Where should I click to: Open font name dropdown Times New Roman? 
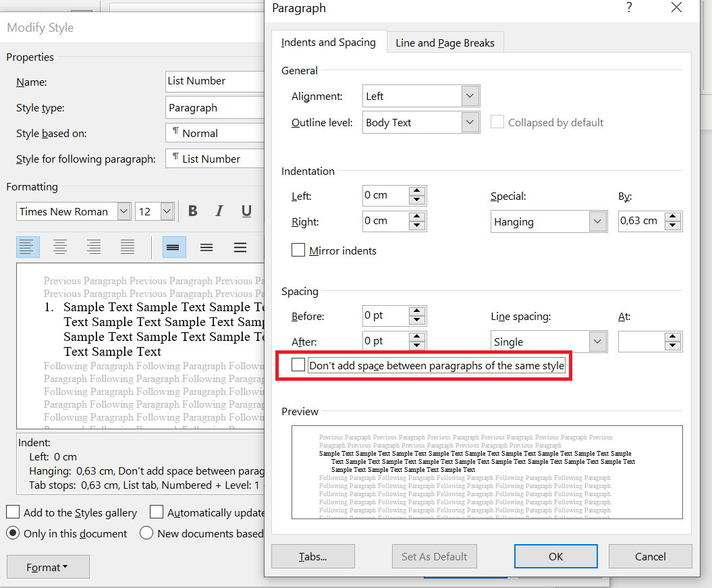124,211
